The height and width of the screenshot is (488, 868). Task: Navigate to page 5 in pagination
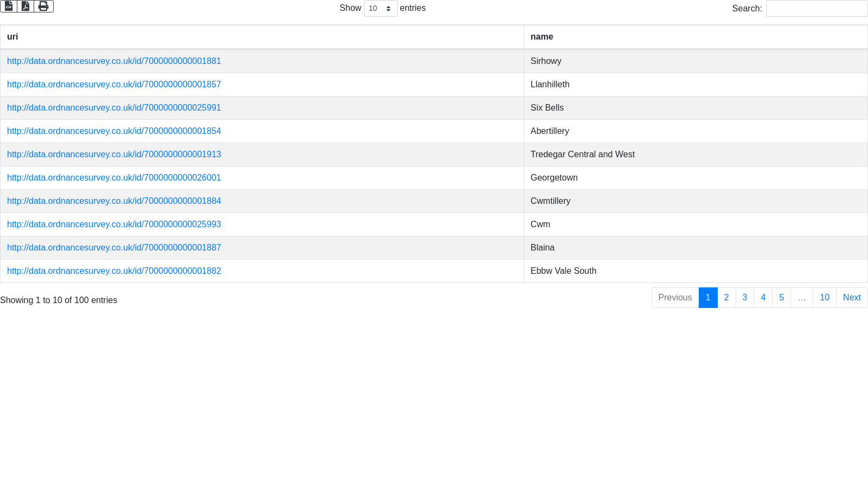tap(781, 298)
